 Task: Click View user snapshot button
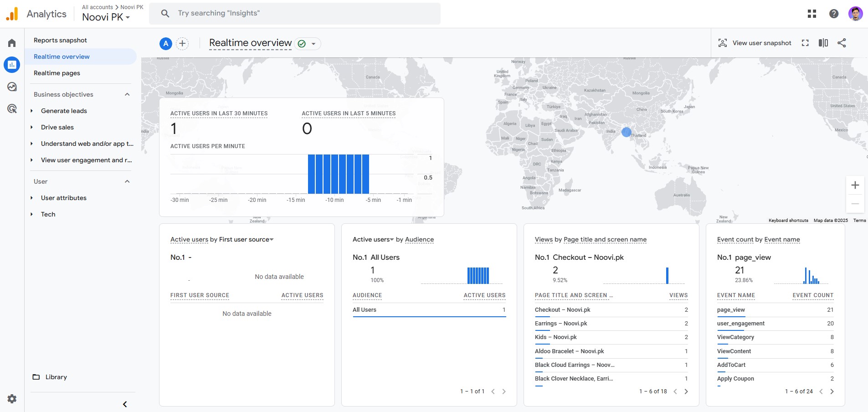[x=755, y=43]
